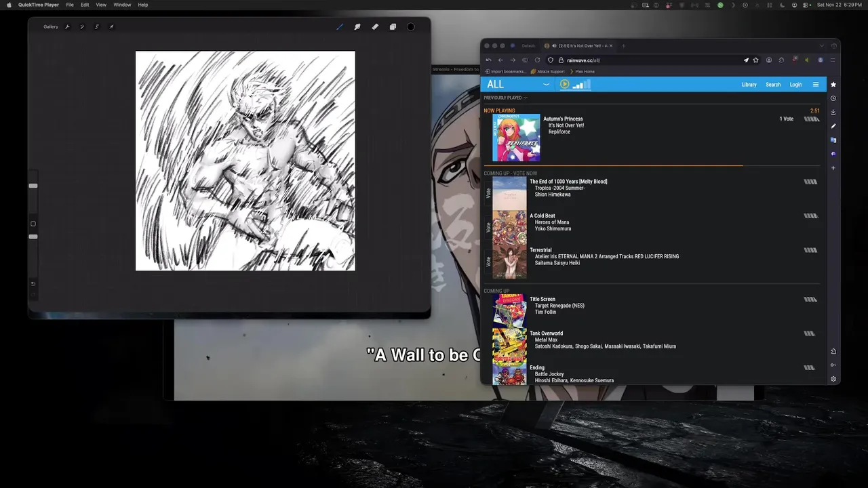Open Tim Follin artist
The height and width of the screenshot is (488, 868).
click(545, 312)
